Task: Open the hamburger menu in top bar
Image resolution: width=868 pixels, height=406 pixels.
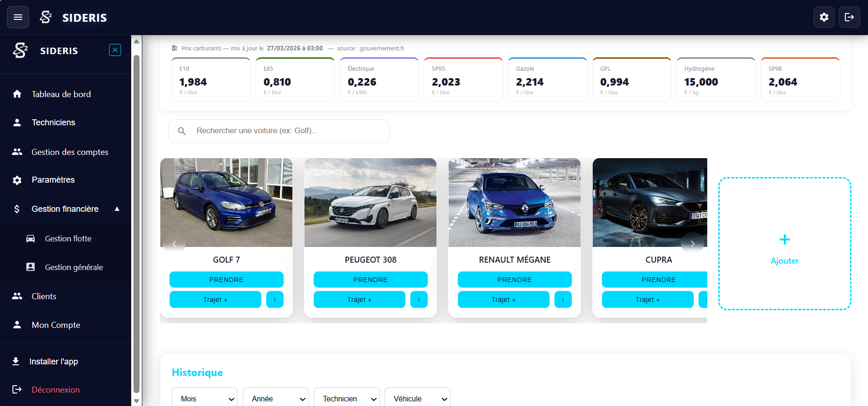Action: (18, 17)
